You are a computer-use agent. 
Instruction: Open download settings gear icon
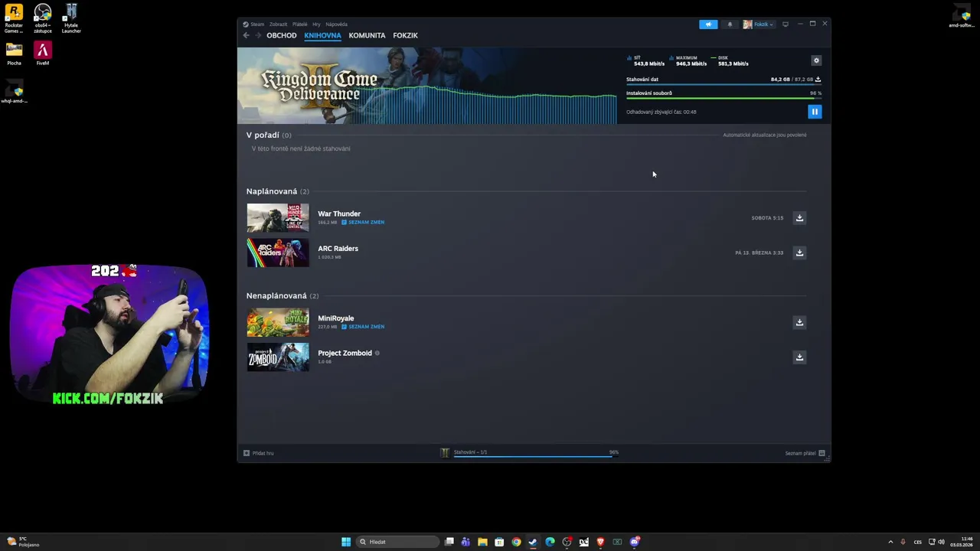tap(816, 60)
